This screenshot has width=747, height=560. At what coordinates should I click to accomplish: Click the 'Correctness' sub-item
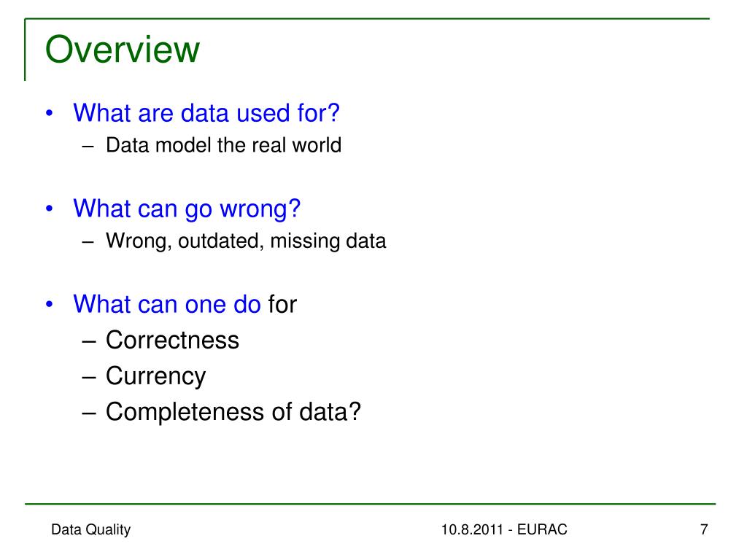point(172,340)
